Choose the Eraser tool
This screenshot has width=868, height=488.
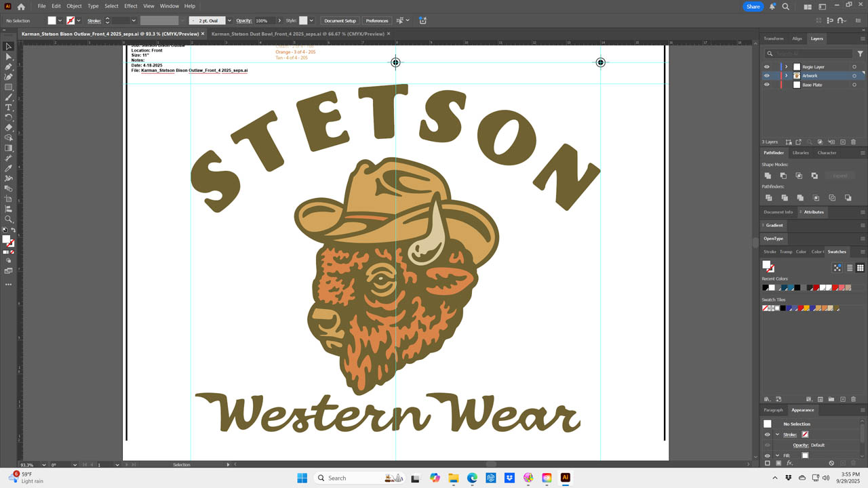pyautogui.click(x=9, y=127)
